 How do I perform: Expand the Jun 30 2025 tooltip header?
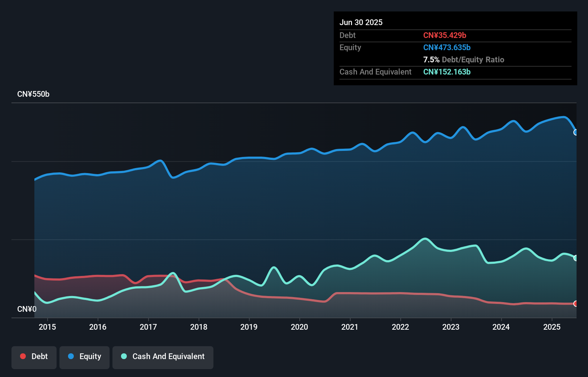[361, 22]
